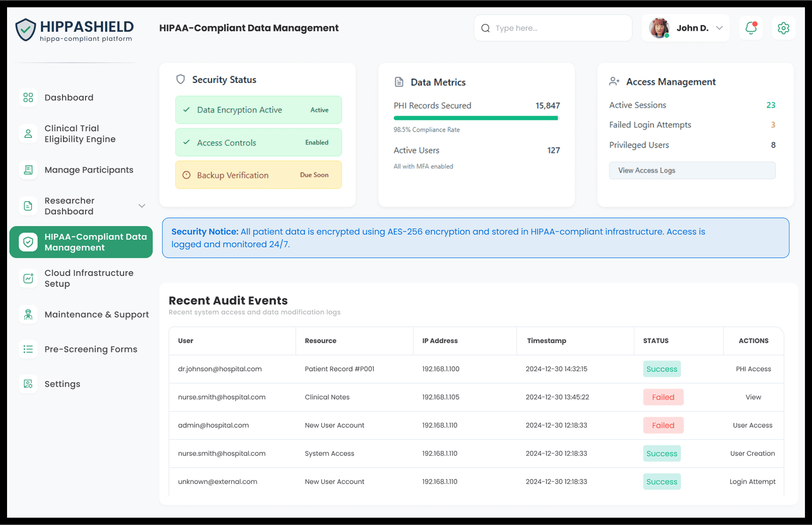
Task: Click the PHI Records Secured progress bar
Action: (x=476, y=118)
